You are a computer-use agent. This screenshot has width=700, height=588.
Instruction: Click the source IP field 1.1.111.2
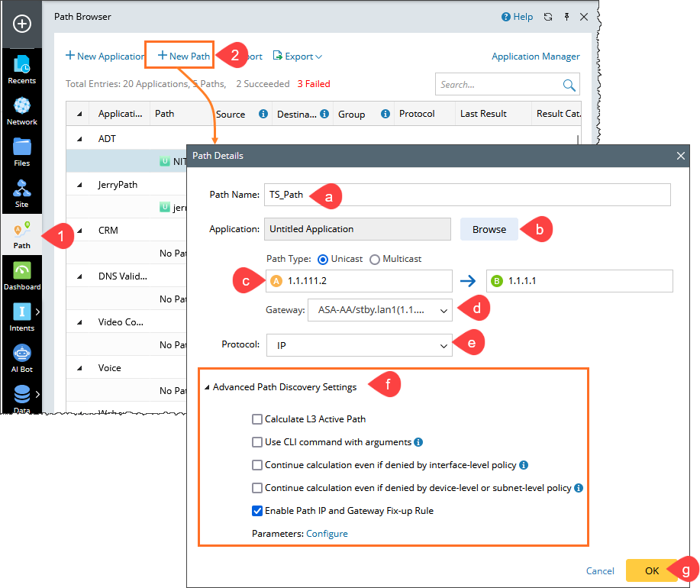coord(359,281)
